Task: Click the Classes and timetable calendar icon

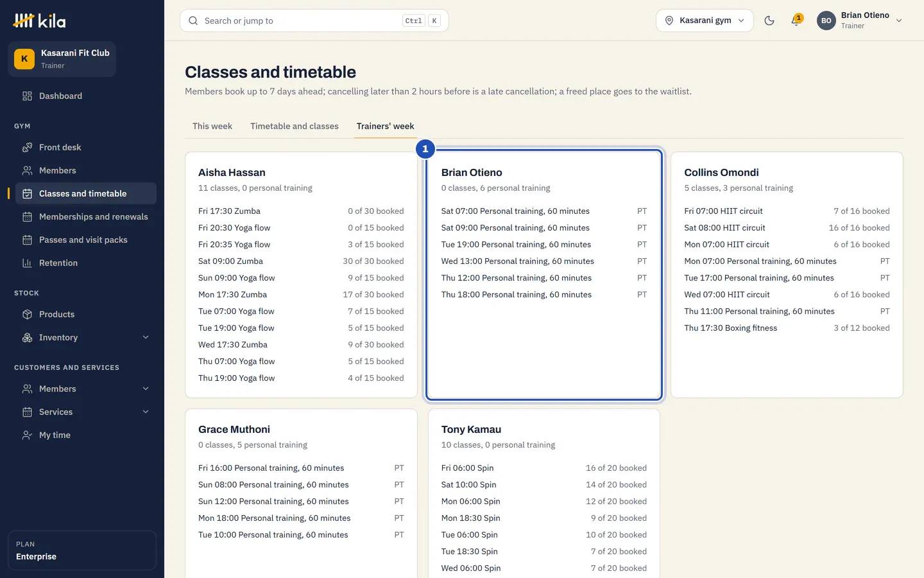Action: 27,193
